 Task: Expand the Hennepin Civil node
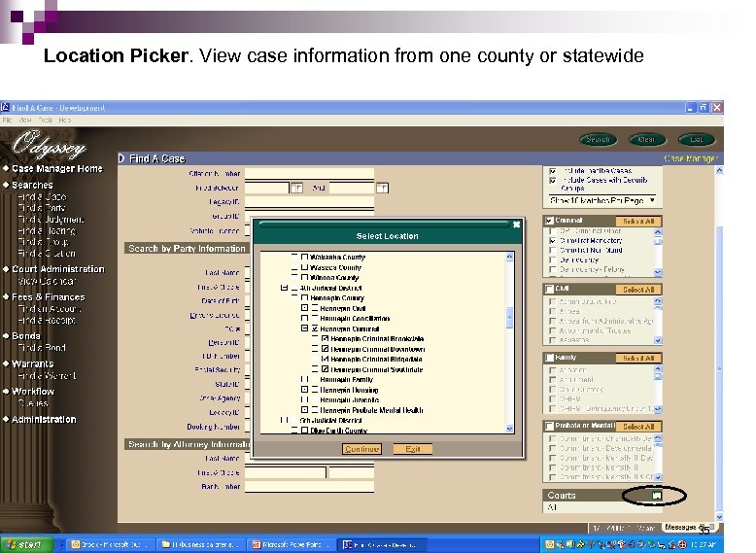(304, 308)
